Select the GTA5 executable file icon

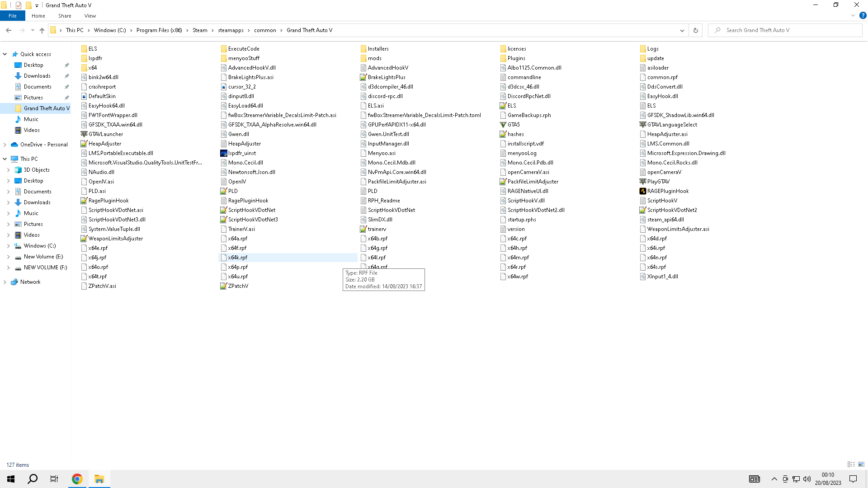[503, 125]
